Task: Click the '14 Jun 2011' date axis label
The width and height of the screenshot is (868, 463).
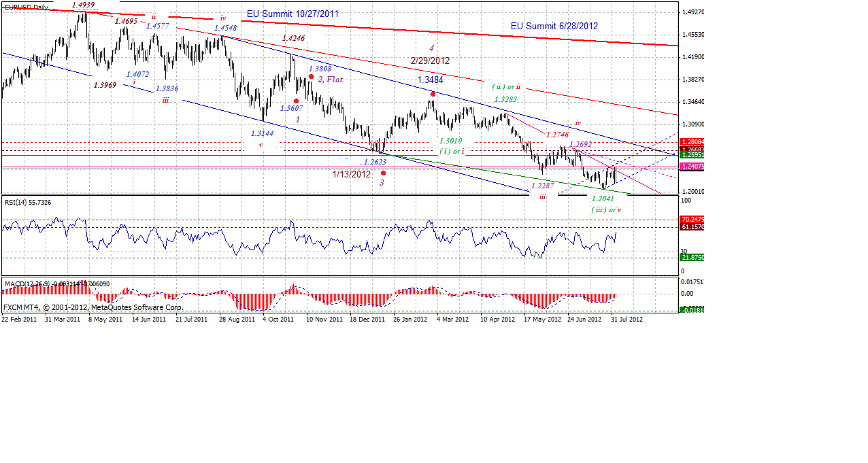Action: coord(149,318)
